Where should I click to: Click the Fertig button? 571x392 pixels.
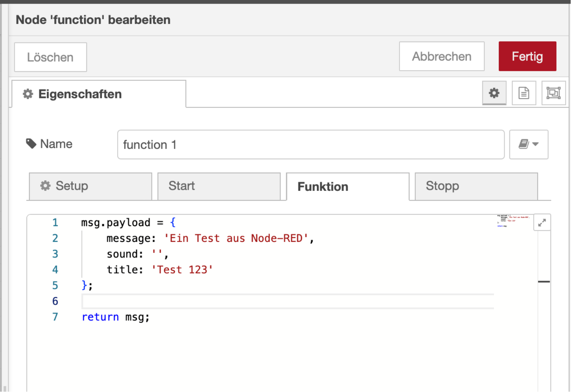527,56
